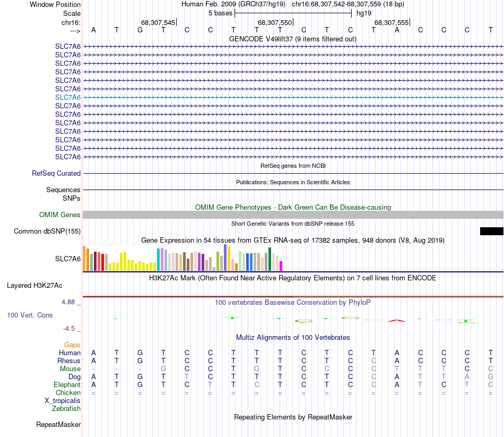This screenshot has height=437, width=504.
Task: Click the X_tropicalis alignment row label
Action: coord(63,401)
